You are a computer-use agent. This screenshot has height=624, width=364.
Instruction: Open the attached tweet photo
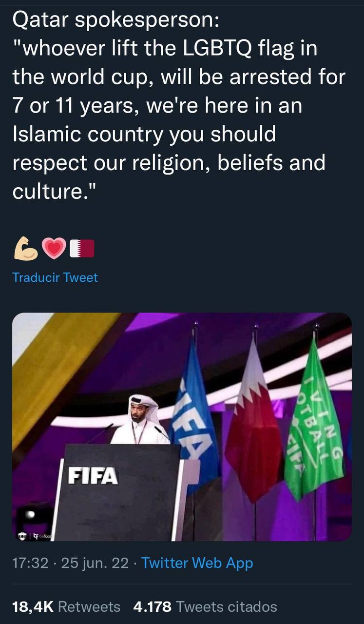(182, 427)
